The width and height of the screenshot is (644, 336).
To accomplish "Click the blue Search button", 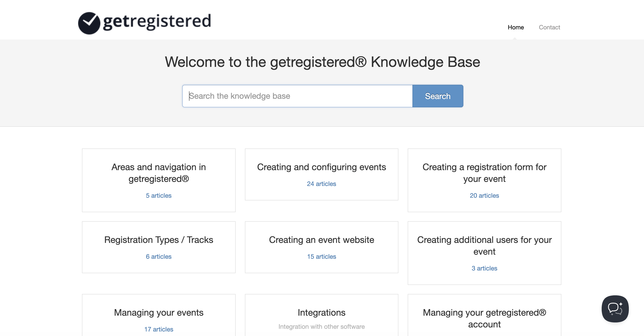I will pos(438,96).
